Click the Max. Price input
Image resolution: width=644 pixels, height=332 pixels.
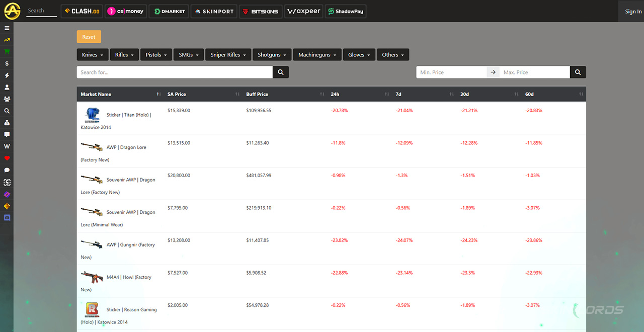535,72
